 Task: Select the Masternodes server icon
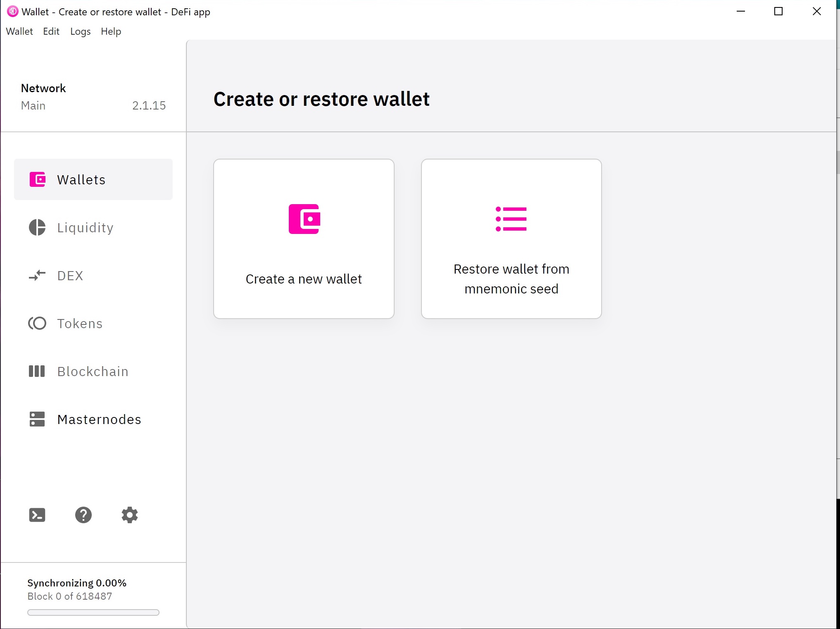pyautogui.click(x=37, y=419)
